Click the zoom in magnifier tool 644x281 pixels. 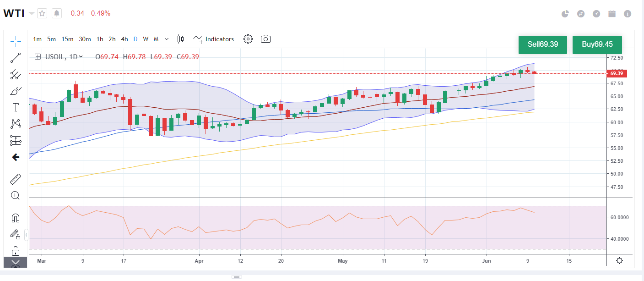tap(16, 196)
